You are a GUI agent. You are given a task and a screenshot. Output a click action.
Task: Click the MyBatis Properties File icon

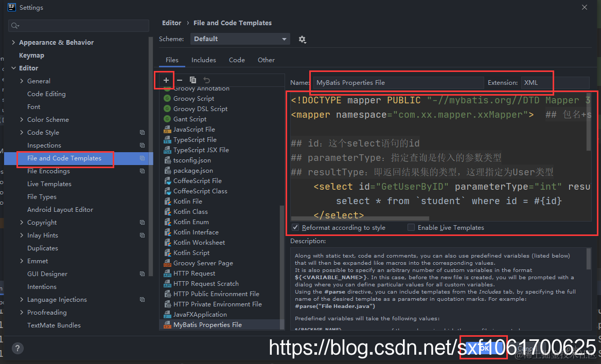click(167, 325)
